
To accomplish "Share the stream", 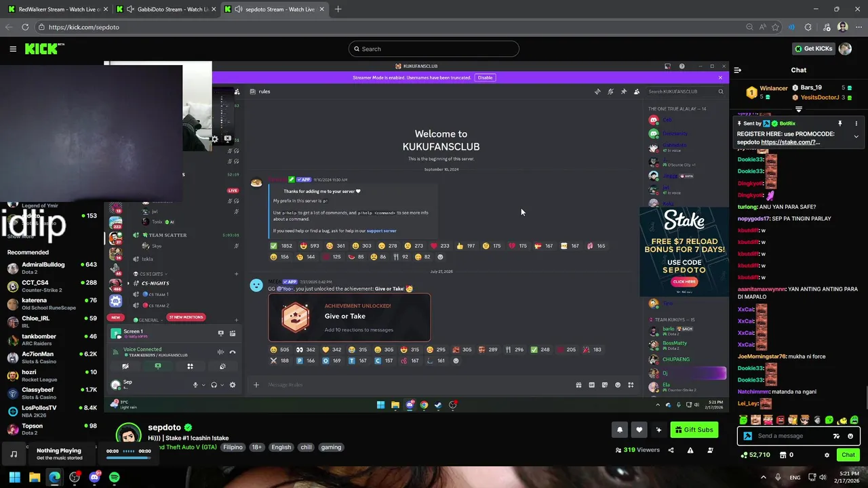I will (671, 450).
